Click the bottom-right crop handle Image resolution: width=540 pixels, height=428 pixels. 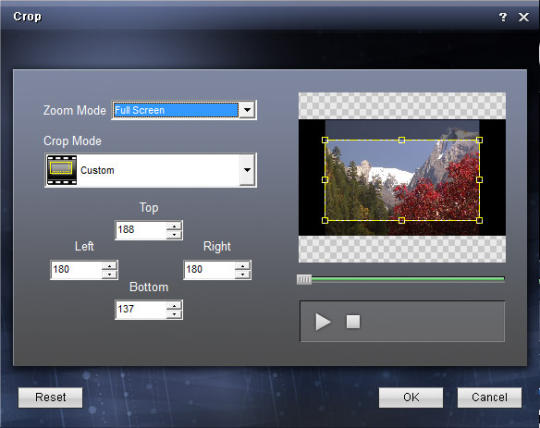[x=479, y=220]
